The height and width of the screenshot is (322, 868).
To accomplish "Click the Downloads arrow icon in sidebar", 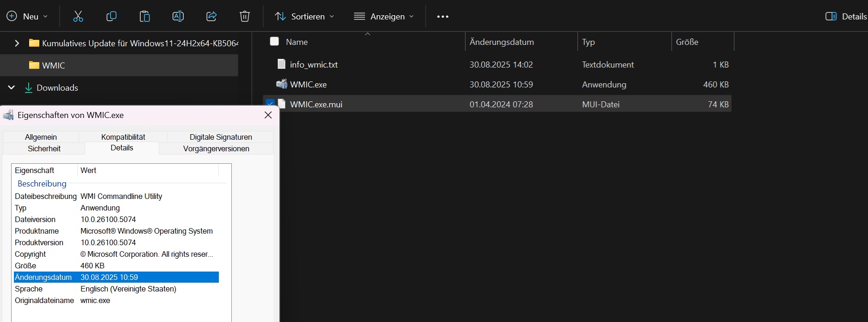I will click(x=29, y=87).
